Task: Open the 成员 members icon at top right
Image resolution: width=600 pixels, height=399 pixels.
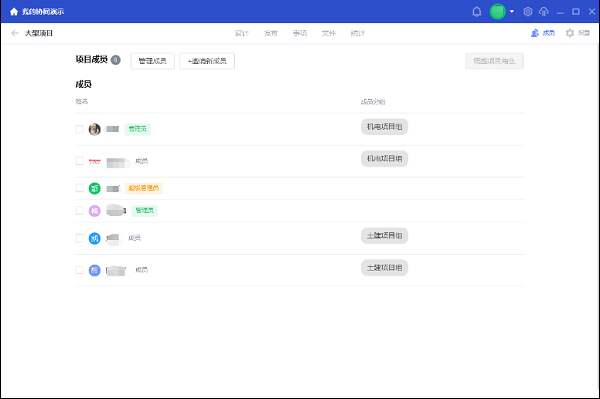Action: [x=535, y=33]
